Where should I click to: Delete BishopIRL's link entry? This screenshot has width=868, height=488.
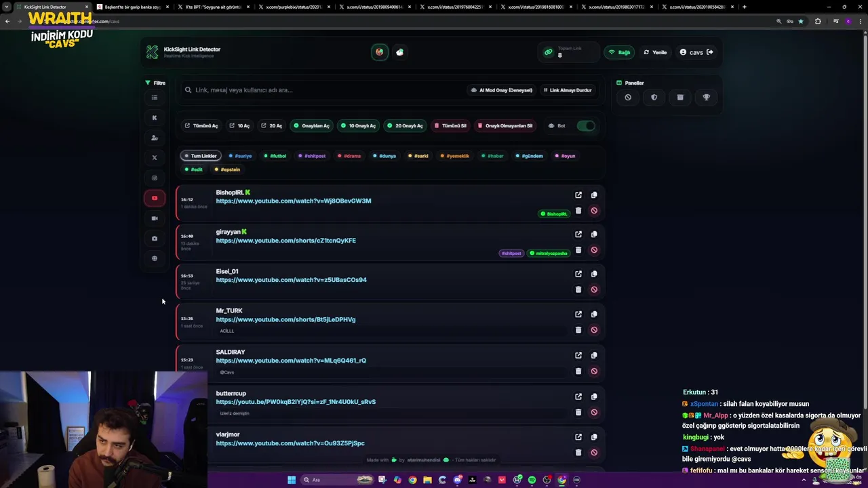[x=578, y=211]
